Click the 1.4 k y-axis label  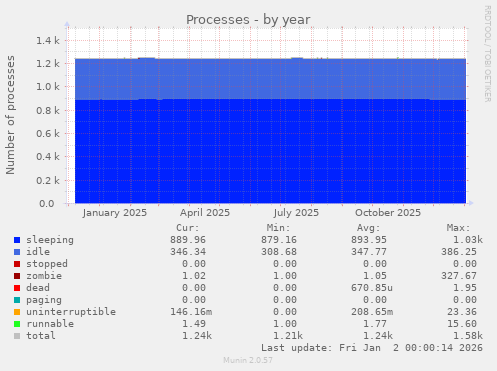[48, 41]
